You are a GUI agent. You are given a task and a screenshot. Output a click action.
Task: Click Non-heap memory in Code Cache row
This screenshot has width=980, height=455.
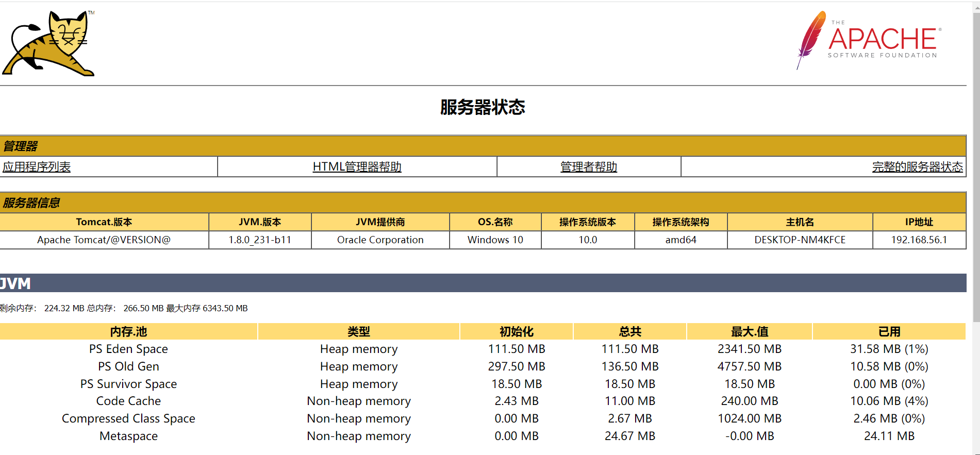click(359, 401)
